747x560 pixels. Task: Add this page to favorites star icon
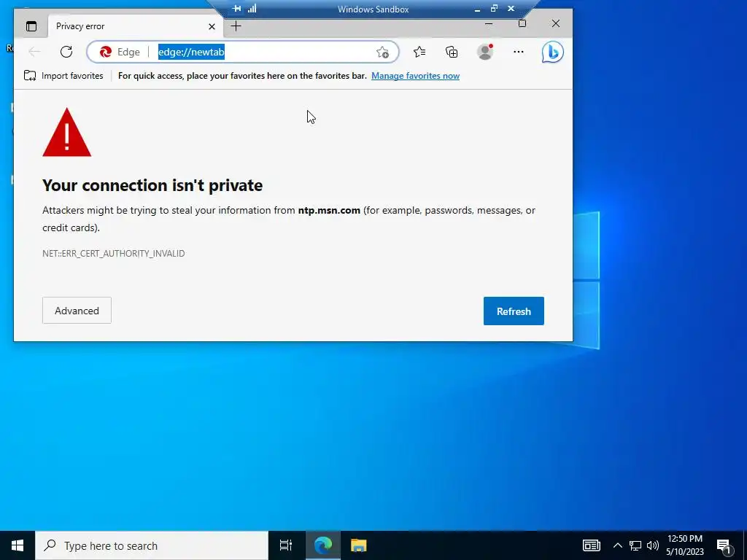382,52
